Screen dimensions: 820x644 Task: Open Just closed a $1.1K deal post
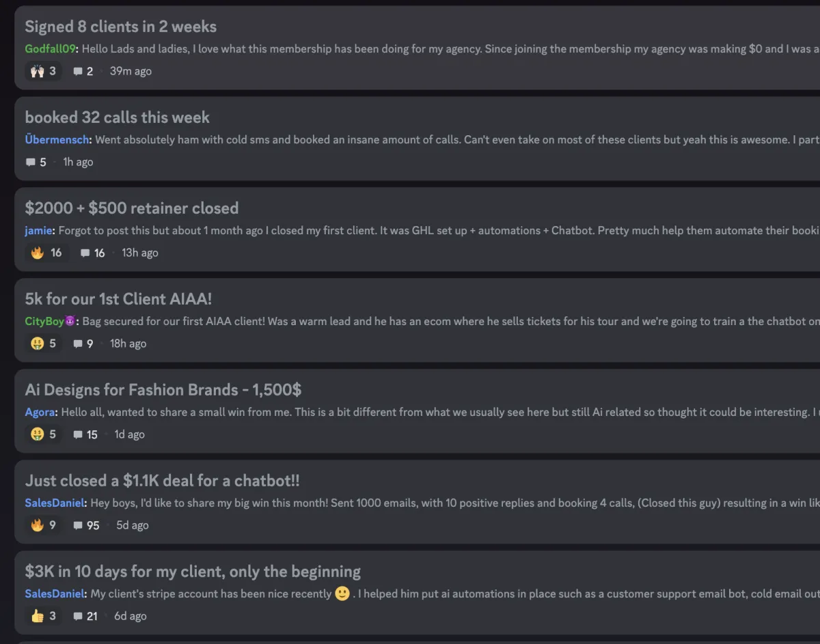[163, 481]
